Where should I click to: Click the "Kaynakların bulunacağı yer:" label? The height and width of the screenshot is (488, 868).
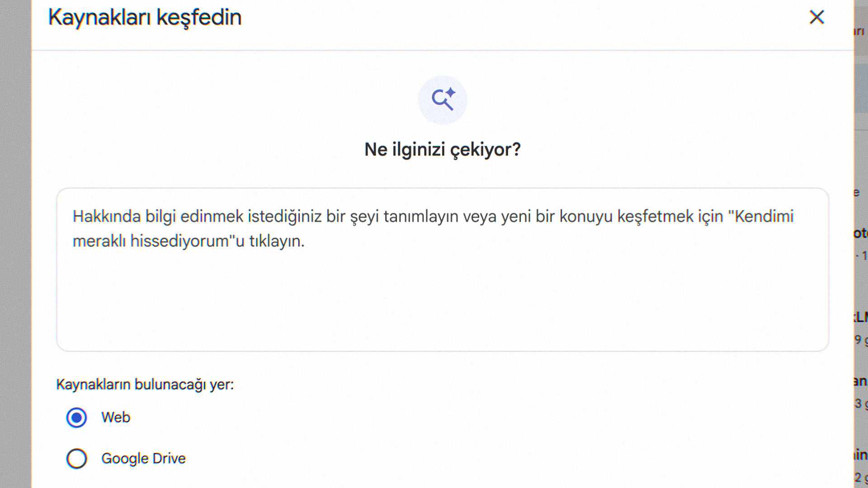point(145,385)
